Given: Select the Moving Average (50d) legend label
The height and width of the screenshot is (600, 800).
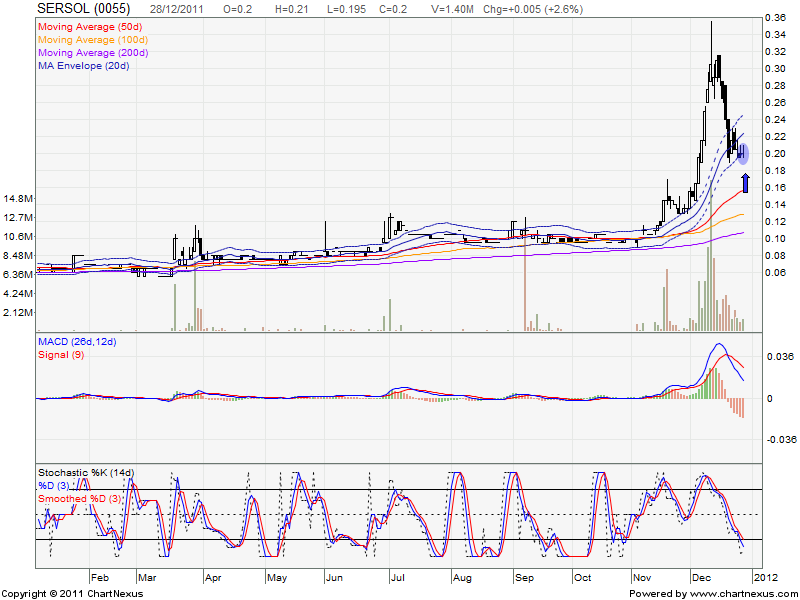Looking at the screenshot, I should coord(92,24).
